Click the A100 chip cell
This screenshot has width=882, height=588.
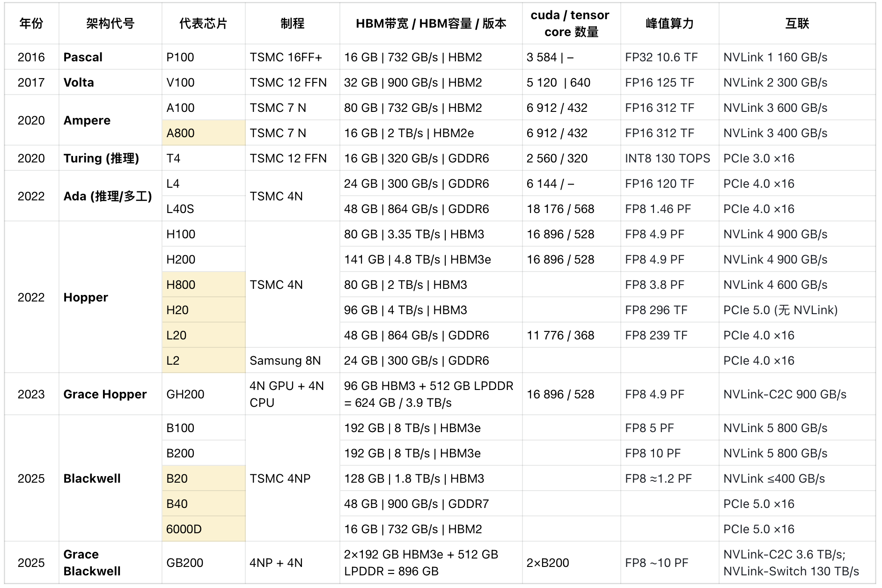pos(204,108)
